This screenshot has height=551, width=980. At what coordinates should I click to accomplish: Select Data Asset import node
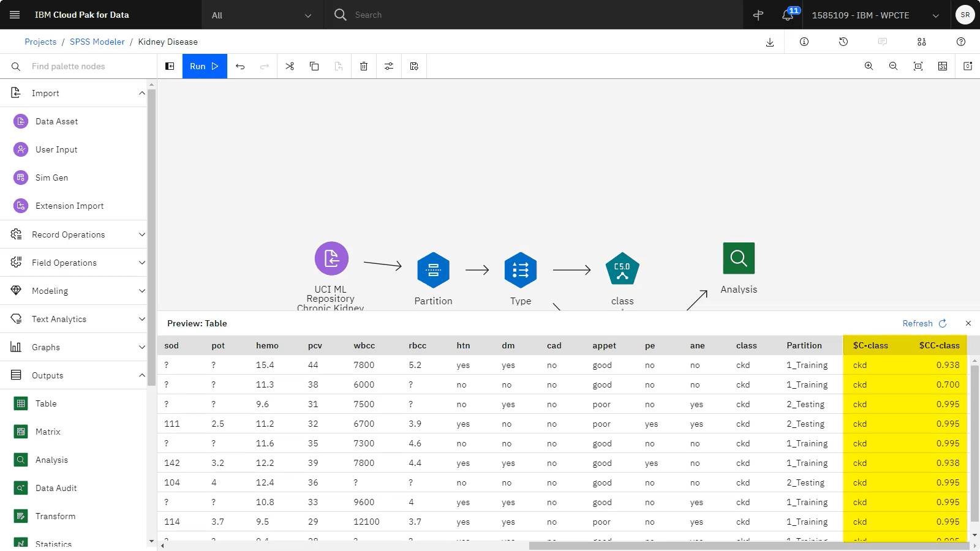click(x=56, y=121)
